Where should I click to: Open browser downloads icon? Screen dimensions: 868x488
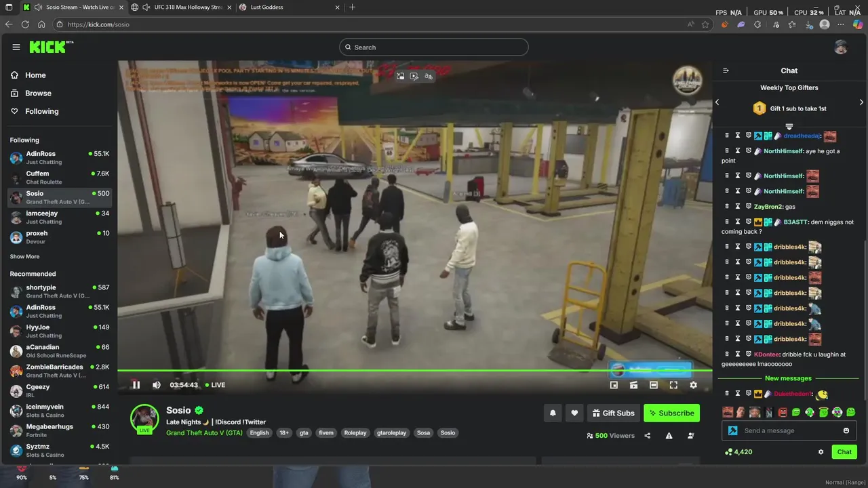tap(808, 24)
